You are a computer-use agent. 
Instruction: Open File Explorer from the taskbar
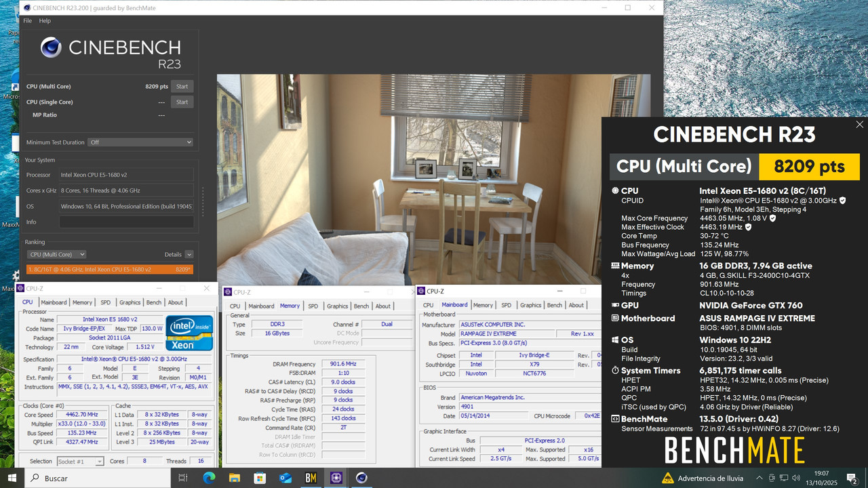234,478
